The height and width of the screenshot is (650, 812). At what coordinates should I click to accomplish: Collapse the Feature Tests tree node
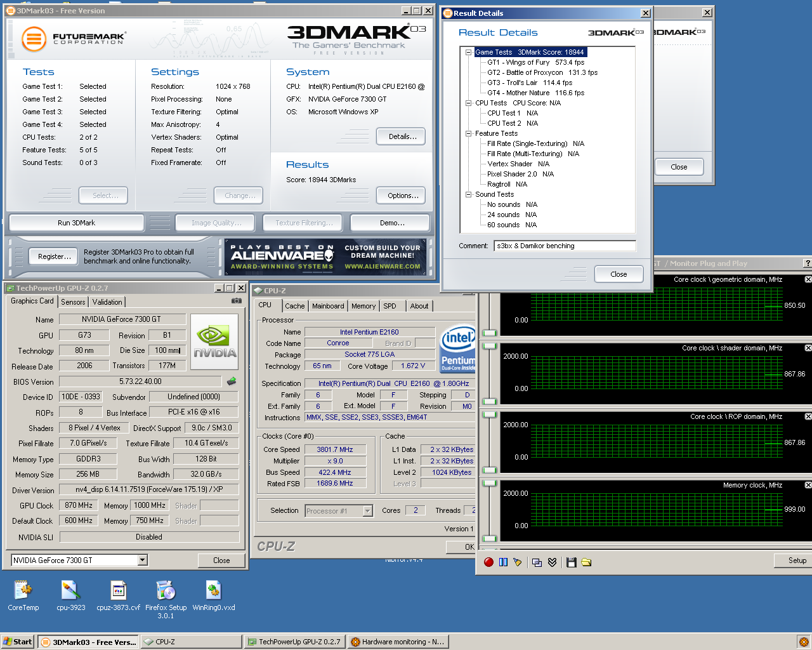(468, 133)
